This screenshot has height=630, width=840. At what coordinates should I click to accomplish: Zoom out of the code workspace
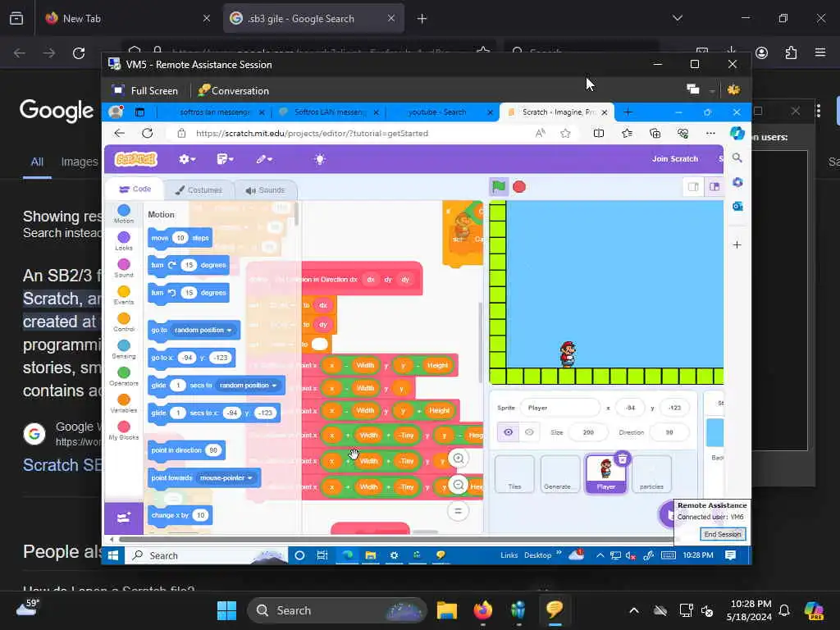point(459,485)
